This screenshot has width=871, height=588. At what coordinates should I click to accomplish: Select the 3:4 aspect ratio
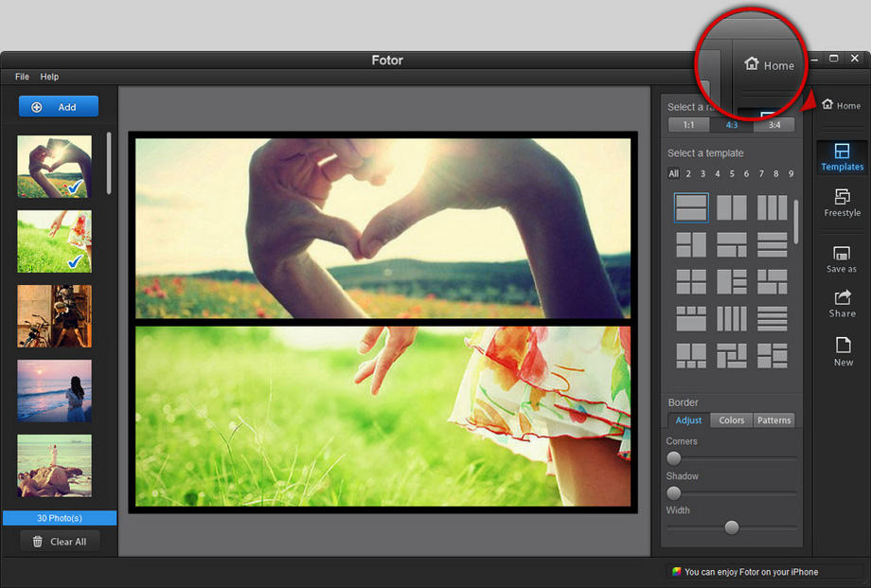(x=774, y=125)
